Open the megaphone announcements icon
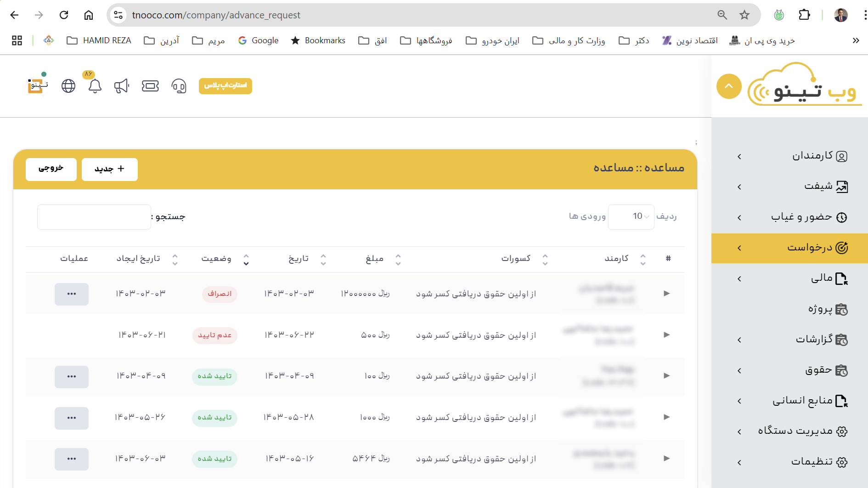The image size is (868, 488). point(121,86)
